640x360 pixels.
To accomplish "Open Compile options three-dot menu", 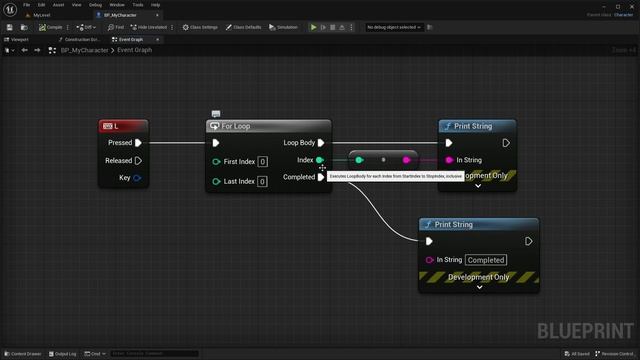I will pos(68,27).
